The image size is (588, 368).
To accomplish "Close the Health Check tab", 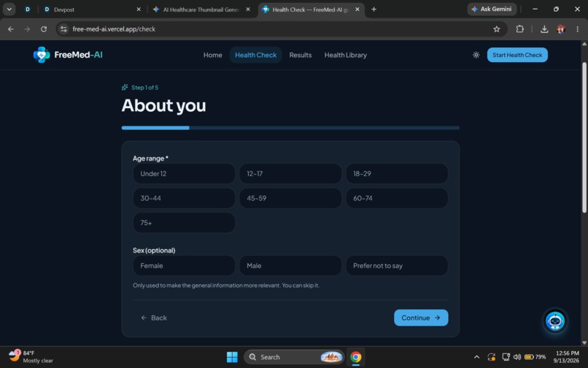I will coord(357,9).
